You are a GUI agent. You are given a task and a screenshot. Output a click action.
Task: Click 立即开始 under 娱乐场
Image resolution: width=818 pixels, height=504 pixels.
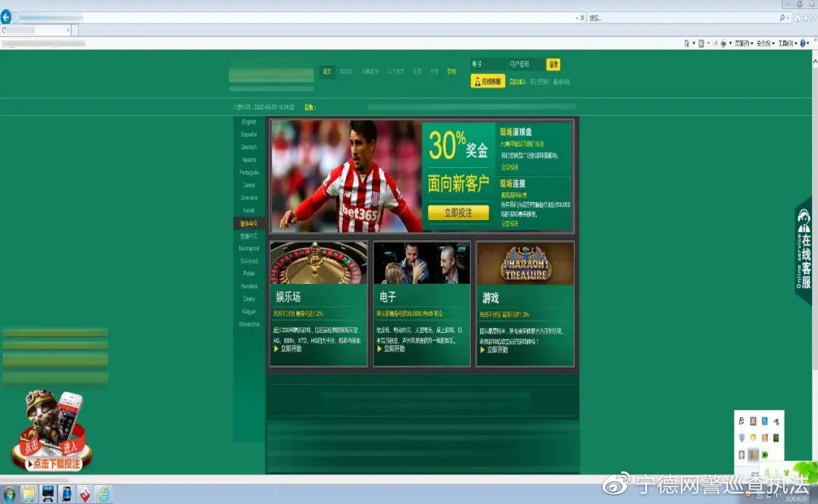pyautogui.click(x=288, y=349)
